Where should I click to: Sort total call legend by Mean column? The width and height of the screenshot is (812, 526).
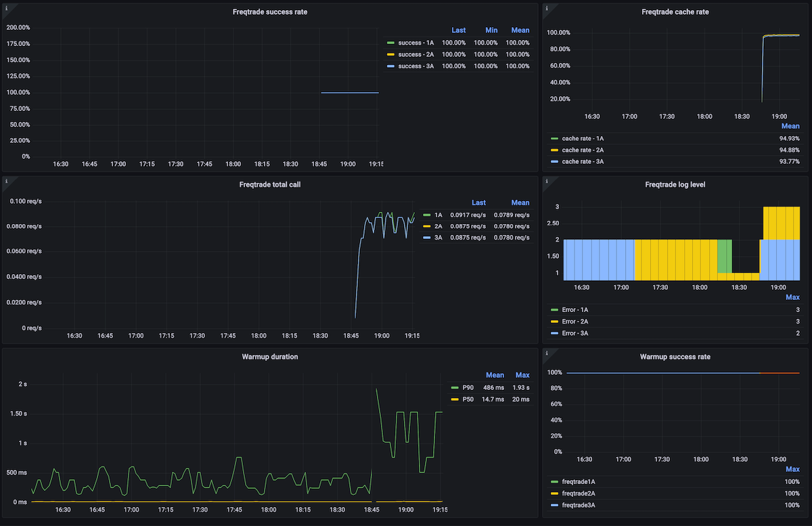[520, 202]
